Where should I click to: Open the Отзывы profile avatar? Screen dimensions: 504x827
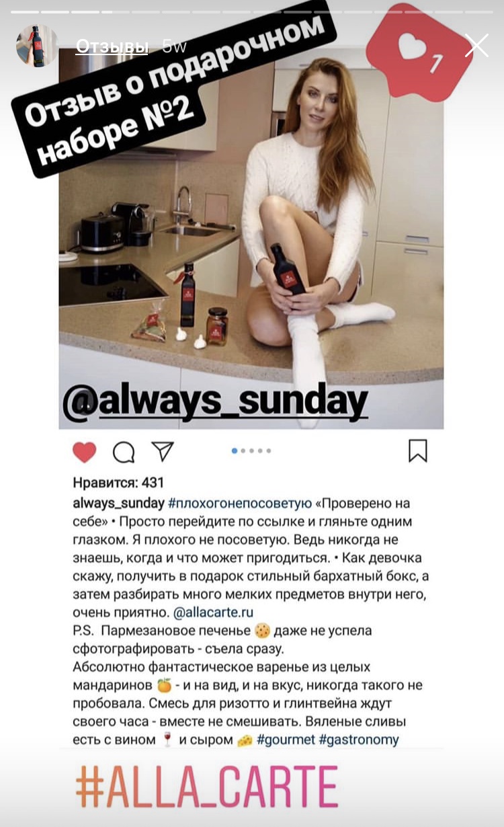tap(37, 46)
